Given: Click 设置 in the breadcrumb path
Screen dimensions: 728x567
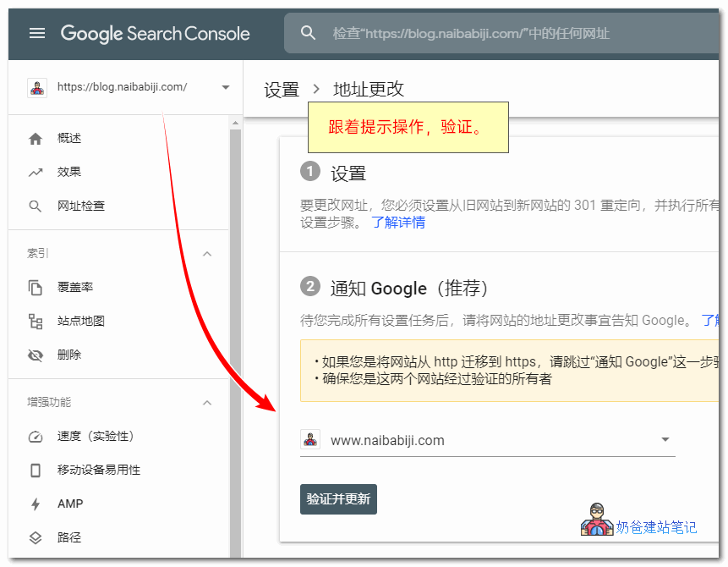Looking at the screenshot, I should (281, 88).
